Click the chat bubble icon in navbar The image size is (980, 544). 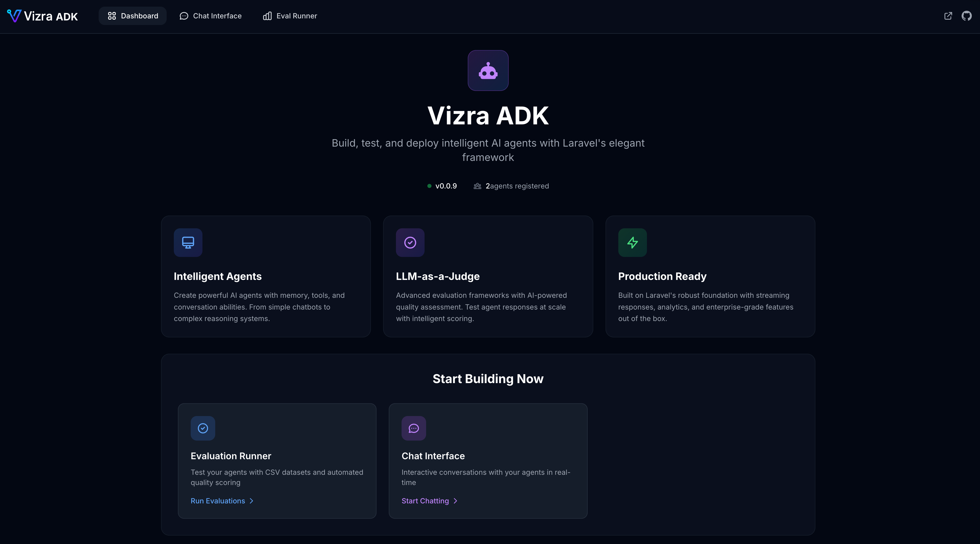[x=184, y=16]
